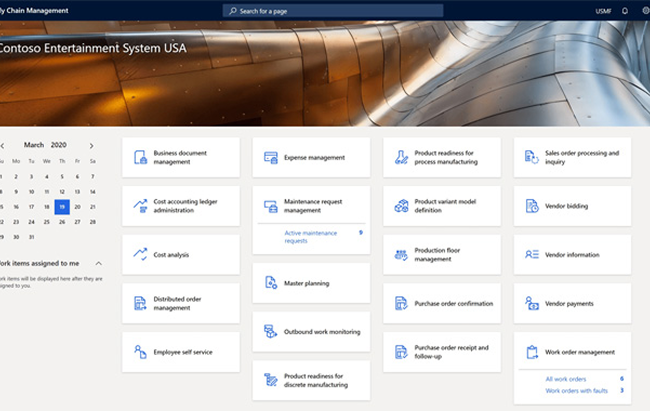Screen dimensions: 650x411
Task: Open Product readiness for discrete manufacturing icon
Action: (271, 380)
